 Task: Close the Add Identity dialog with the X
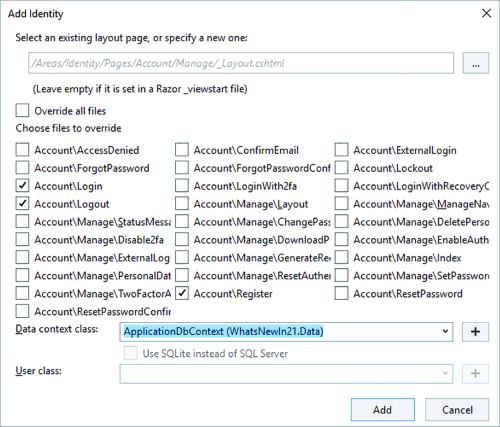(486, 13)
